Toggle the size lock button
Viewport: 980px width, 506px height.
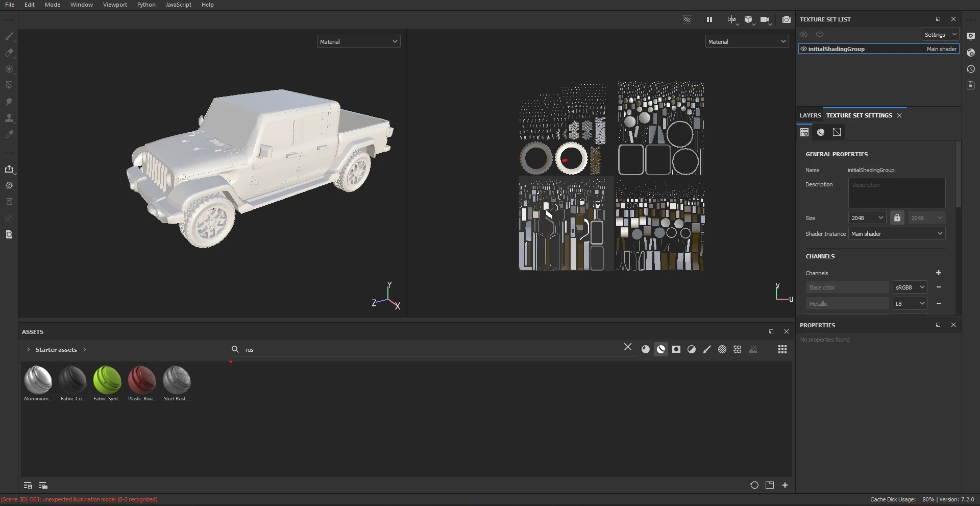897,218
